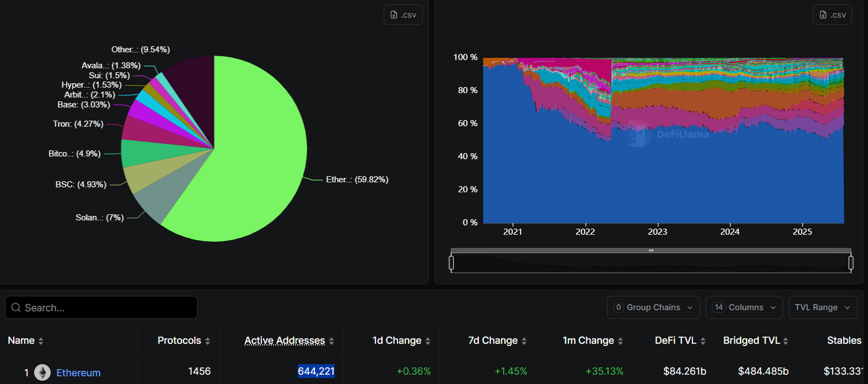Sort table by Name column arrows
Image resolution: width=868 pixels, height=384 pixels.
pyautogui.click(x=41, y=341)
